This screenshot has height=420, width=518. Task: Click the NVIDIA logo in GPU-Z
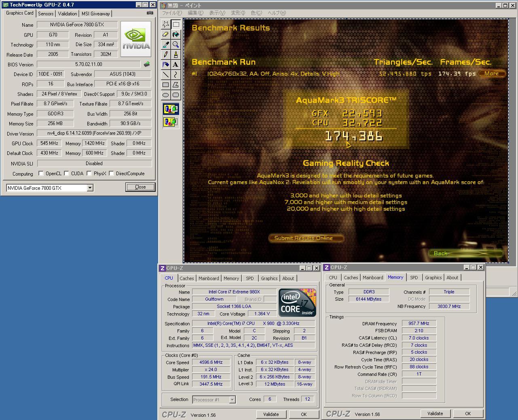point(136,39)
